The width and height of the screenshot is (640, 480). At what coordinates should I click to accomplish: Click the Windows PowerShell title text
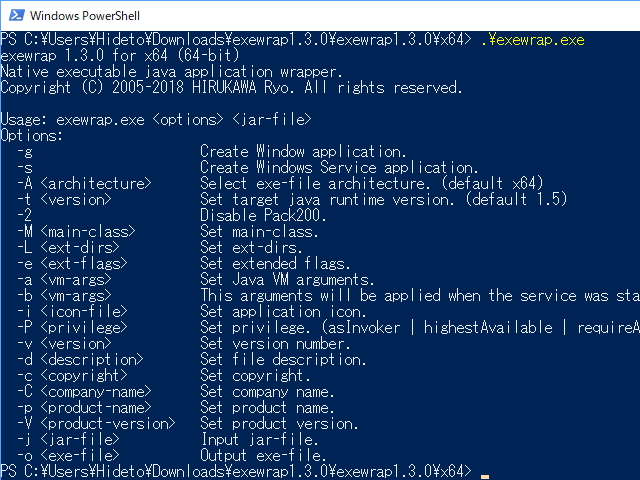click(x=85, y=16)
